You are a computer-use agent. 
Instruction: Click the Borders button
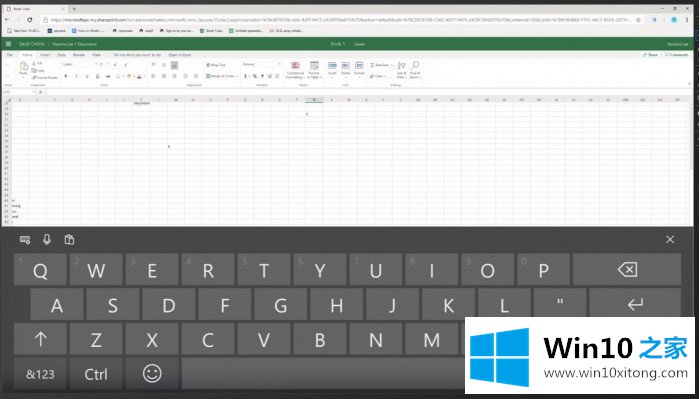coord(118,76)
